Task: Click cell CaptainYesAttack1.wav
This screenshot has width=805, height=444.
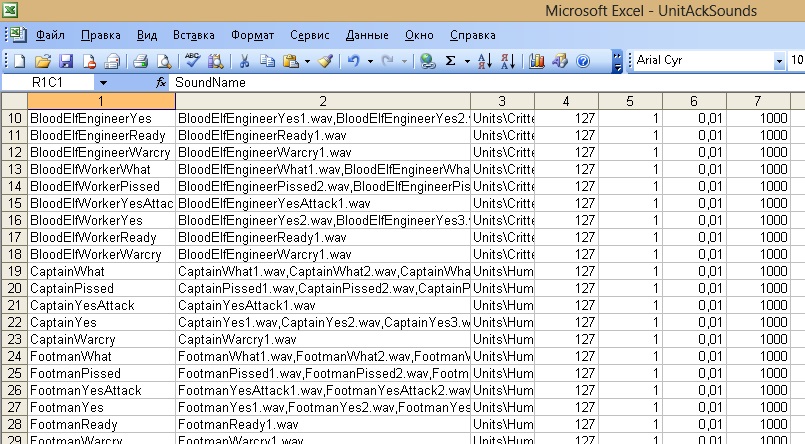Action: coord(323,305)
